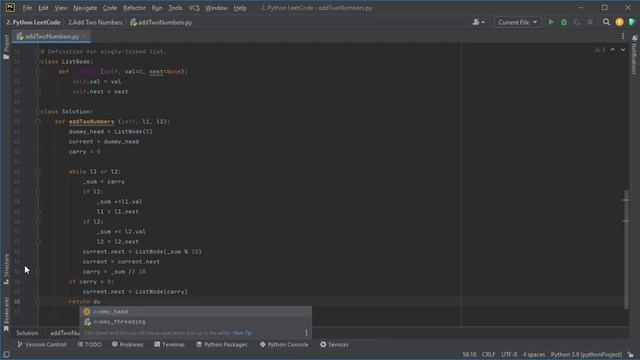Click Solution breadcrumb at editor bottom

point(27,333)
